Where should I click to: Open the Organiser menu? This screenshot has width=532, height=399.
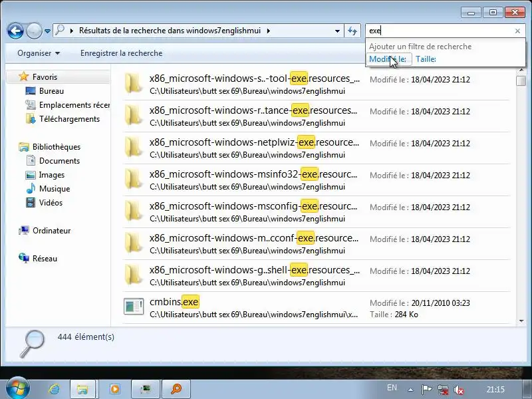[x=39, y=53]
